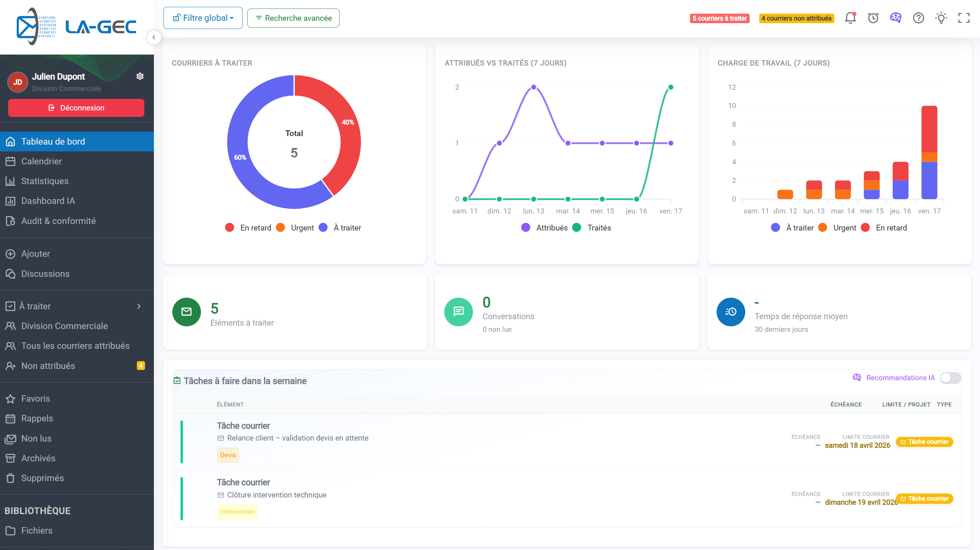Go to Calendrier in sidebar

[x=42, y=161]
